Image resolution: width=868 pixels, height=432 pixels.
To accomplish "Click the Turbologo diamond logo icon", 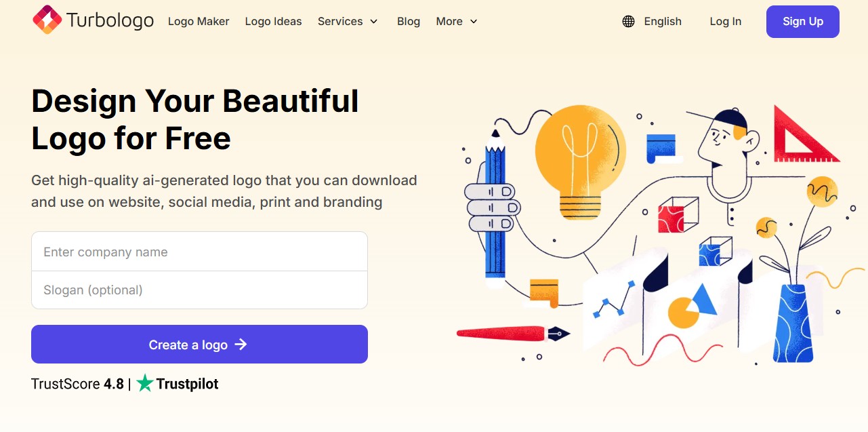I will tap(46, 20).
